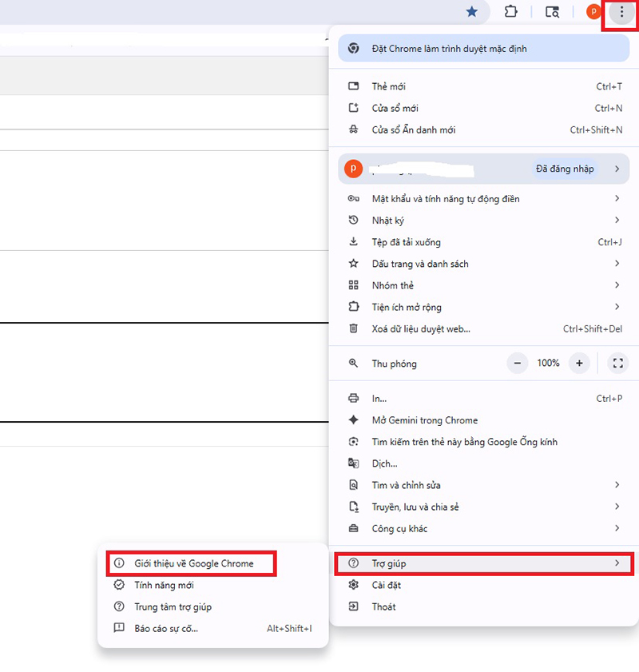
Task: Click the new tab icon beside Thẻ mới
Action: click(x=353, y=86)
